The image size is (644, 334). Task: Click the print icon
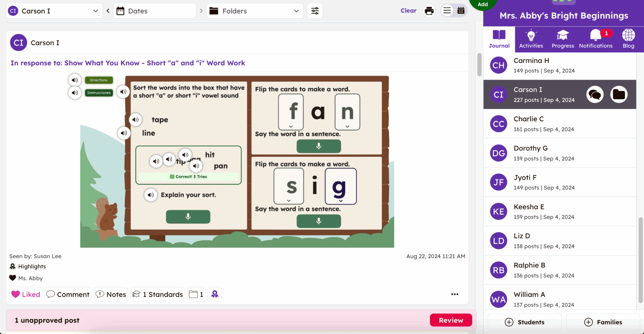(x=429, y=11)
